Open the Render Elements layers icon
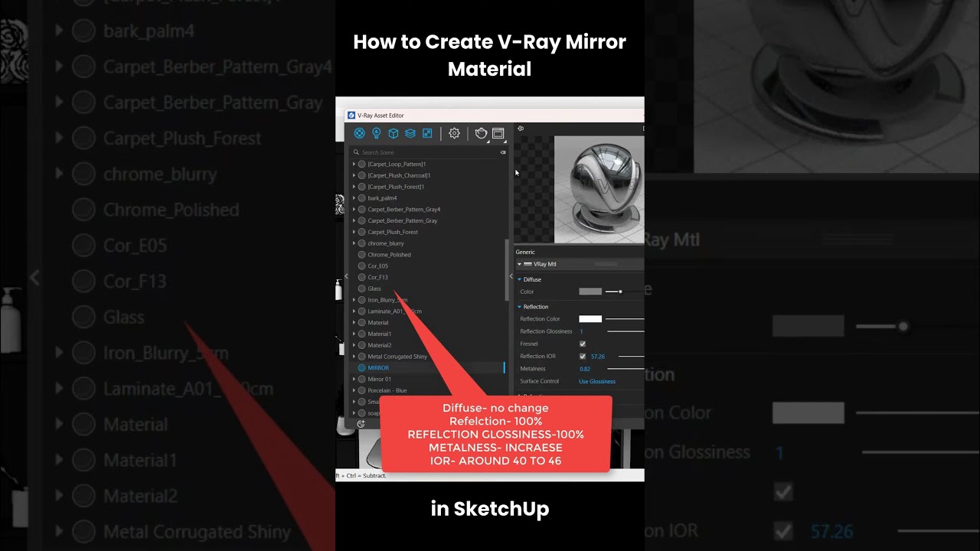 point(410,133)
